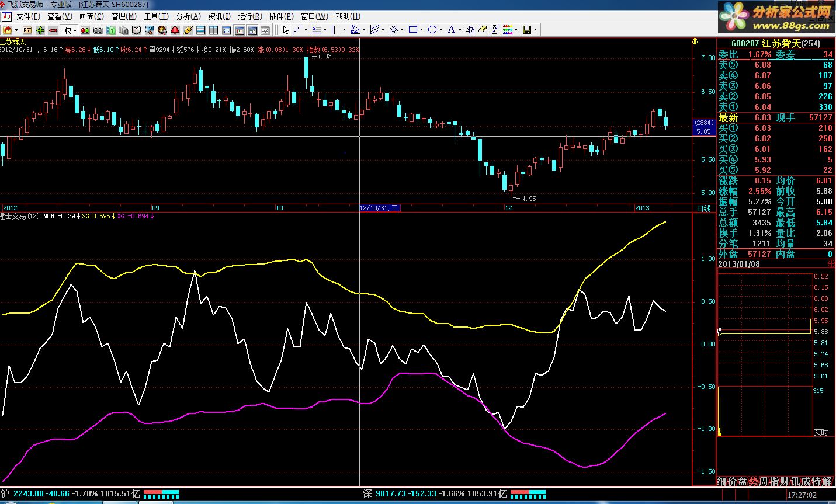Switch to the 势 trend tab
This screenshot has width=836, height=504.
pos(754,481)
